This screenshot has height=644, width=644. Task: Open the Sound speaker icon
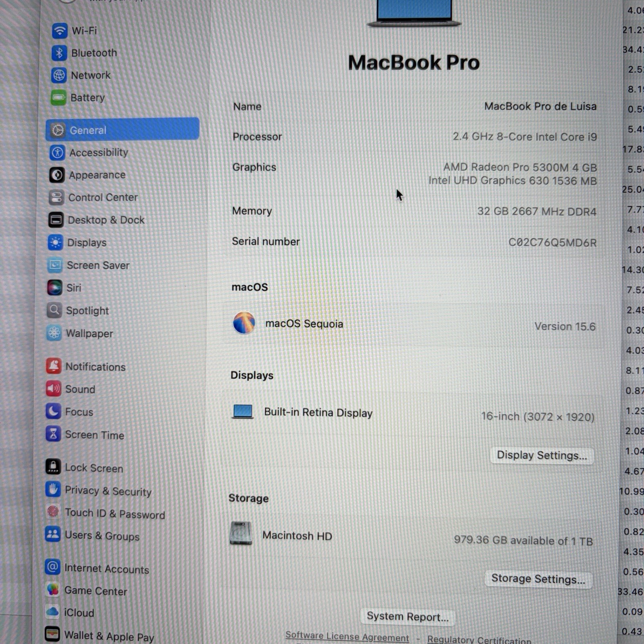tap(54, 389)
